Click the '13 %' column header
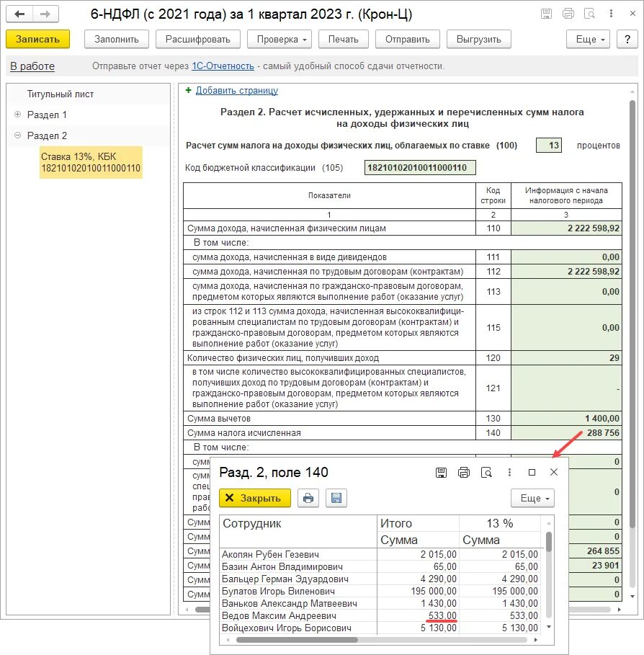644x655 pixels. 500,523
